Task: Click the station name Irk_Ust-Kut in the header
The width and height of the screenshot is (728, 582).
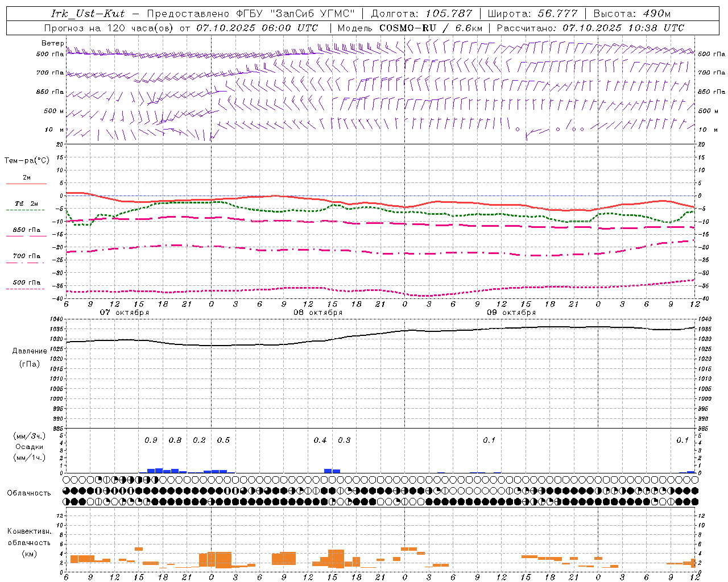Action: tap(88, 14)
